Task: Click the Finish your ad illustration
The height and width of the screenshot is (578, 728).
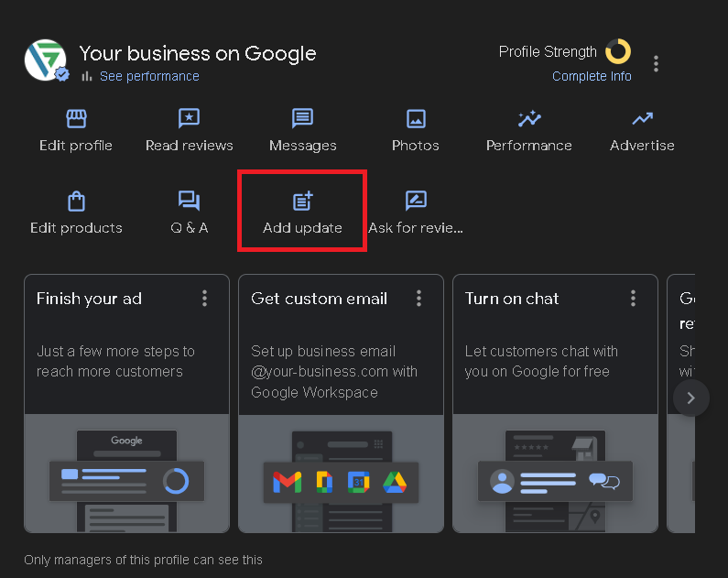Action: coord(126,473)
